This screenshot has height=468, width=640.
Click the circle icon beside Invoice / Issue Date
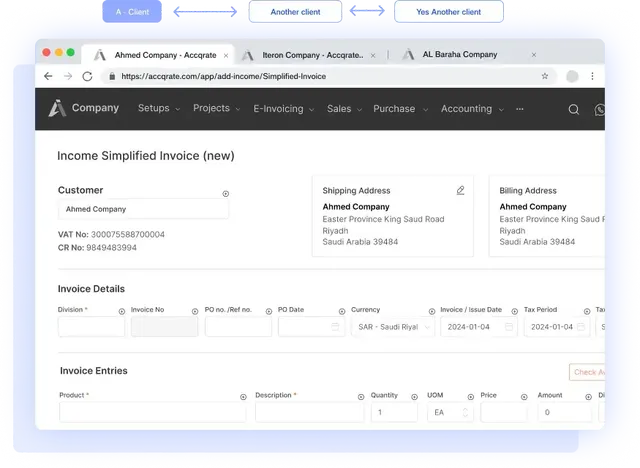(x=515, y=311)
